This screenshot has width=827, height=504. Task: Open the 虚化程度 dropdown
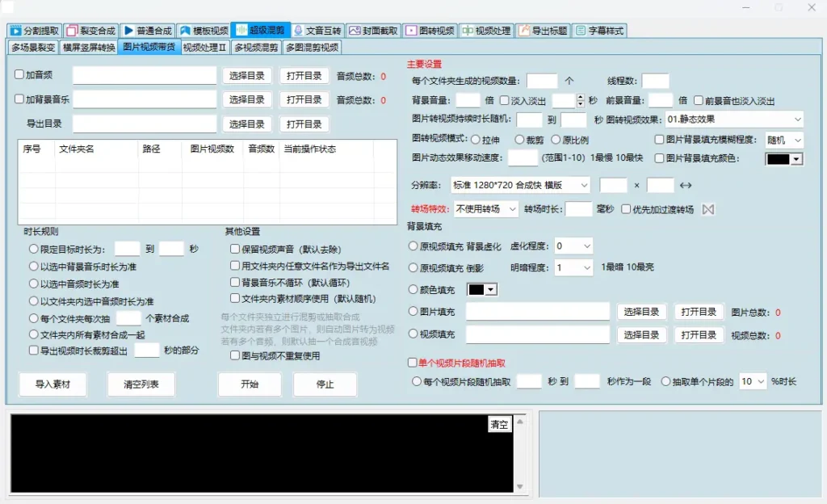573,246
